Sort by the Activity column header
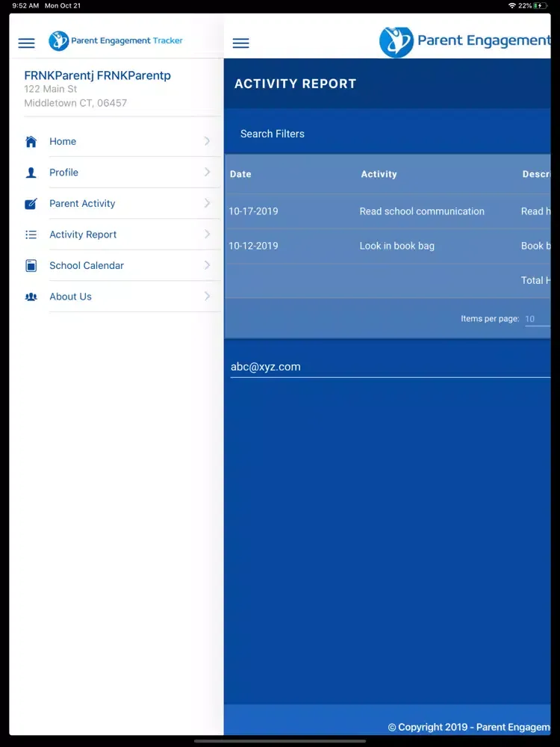 [x=379, y=174]
